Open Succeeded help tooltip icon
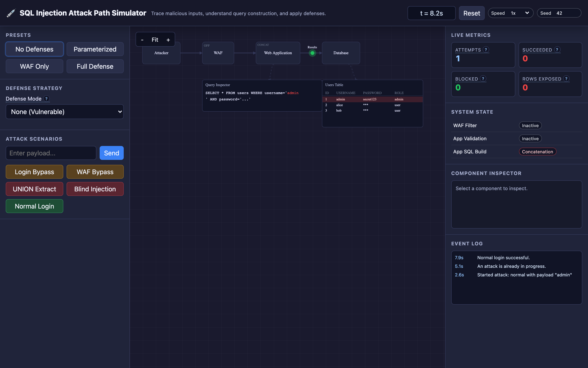Viewport: 588px width, 368px height. [557, 50]
